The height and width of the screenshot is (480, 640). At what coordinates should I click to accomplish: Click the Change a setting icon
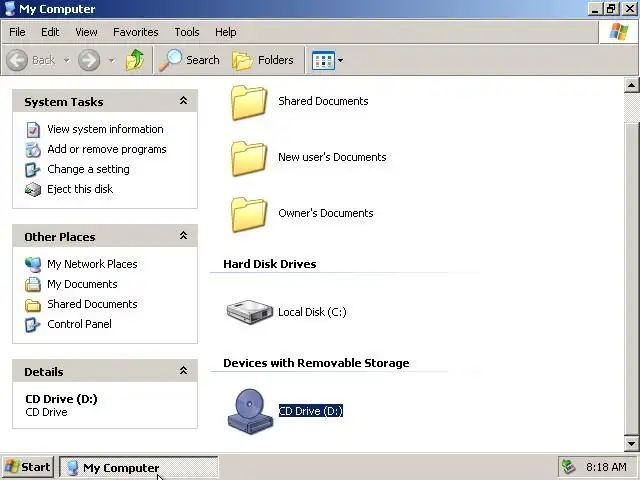[x=33, y=170]
